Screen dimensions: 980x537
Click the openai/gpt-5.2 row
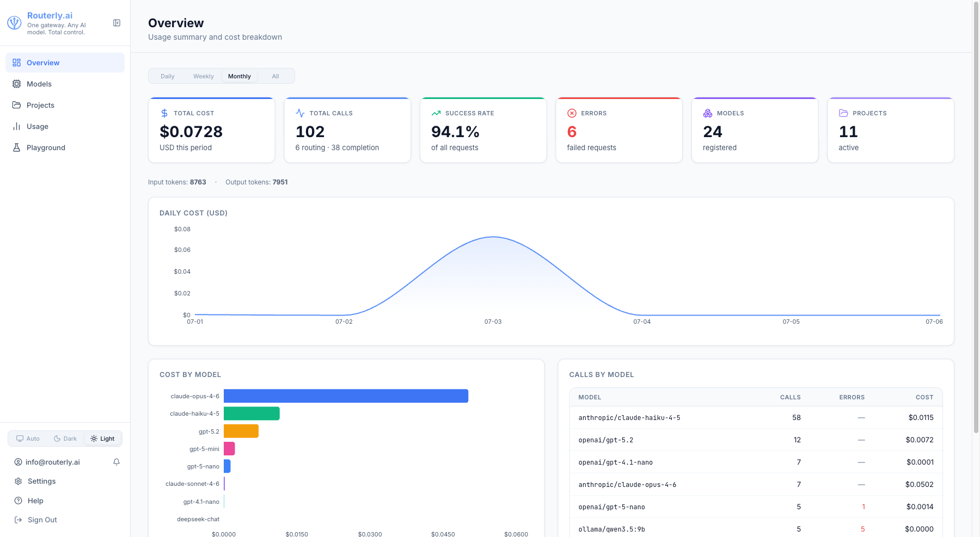[756, 440]
